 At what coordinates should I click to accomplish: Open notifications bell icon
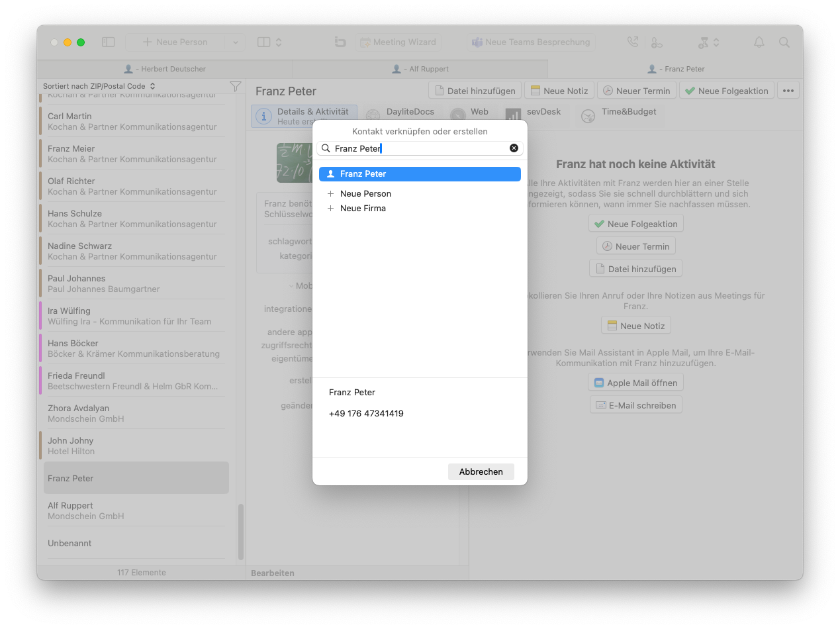pos(759,42)
